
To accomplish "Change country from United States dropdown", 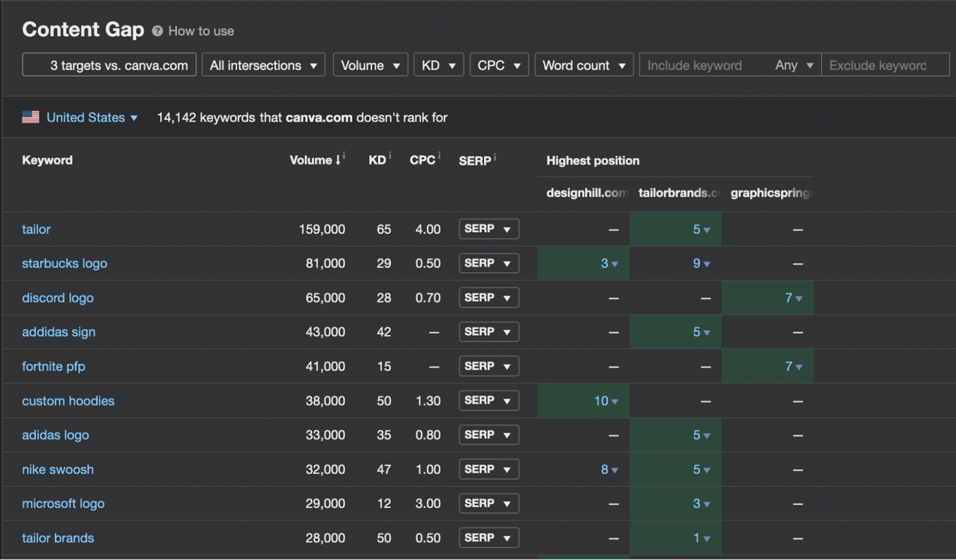I will click(92, 118).
